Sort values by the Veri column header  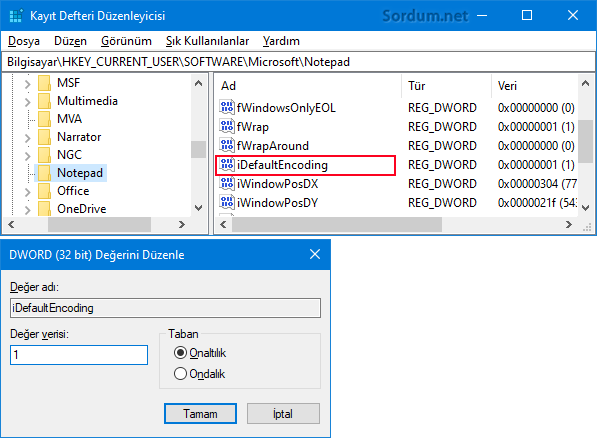(x=535, y=86)
